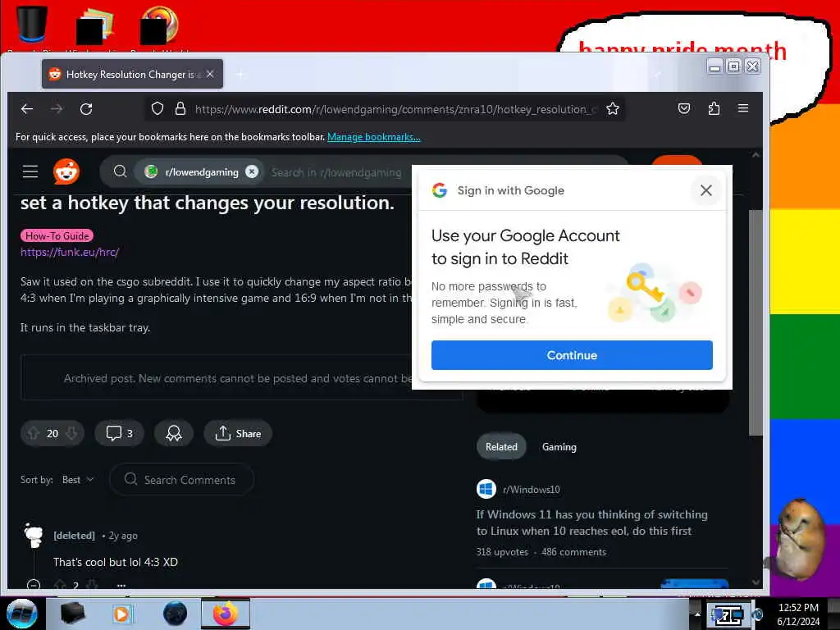Switch to the Related tab
The height and width of the screenshot is (630, 840).
pos(501,447)
